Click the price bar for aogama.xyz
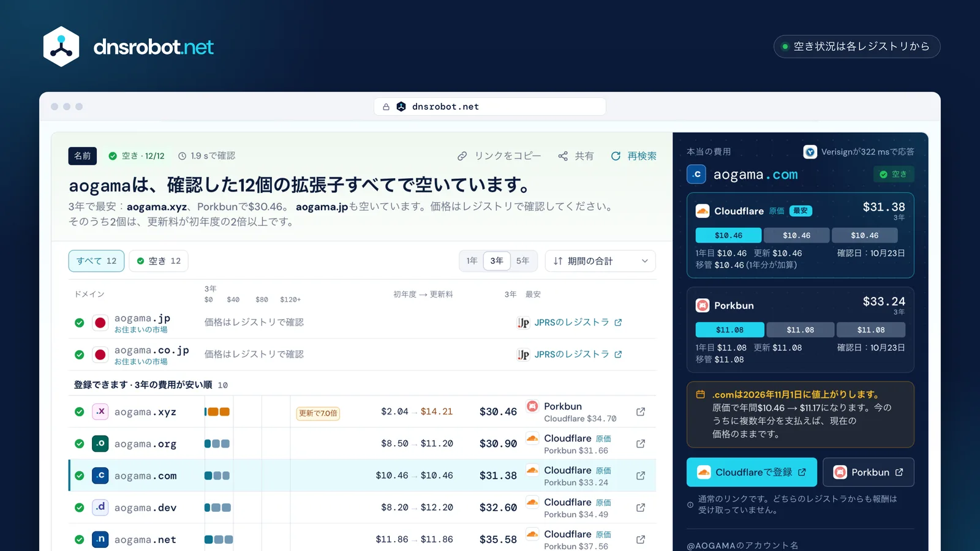This screenshot has height=551, width=980. (217, 411)
